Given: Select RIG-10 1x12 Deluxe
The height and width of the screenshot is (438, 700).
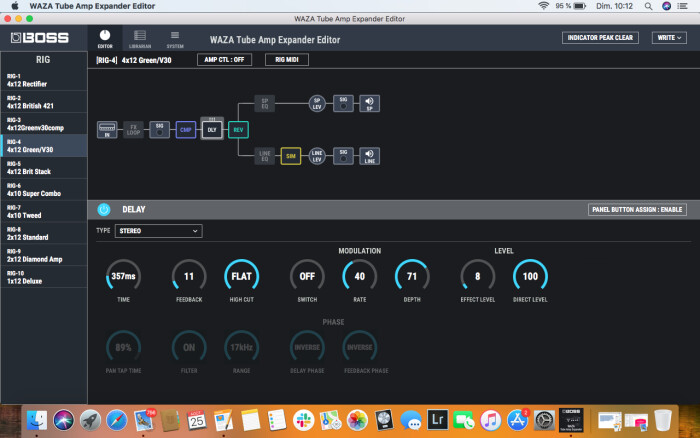Looking at the screenshot, I should click(x=44, y=277).
